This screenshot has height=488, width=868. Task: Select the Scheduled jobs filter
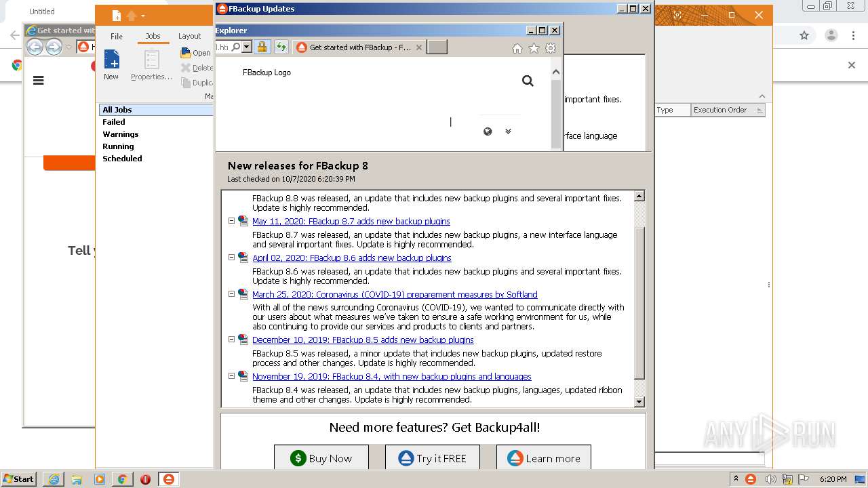[122, 159]
